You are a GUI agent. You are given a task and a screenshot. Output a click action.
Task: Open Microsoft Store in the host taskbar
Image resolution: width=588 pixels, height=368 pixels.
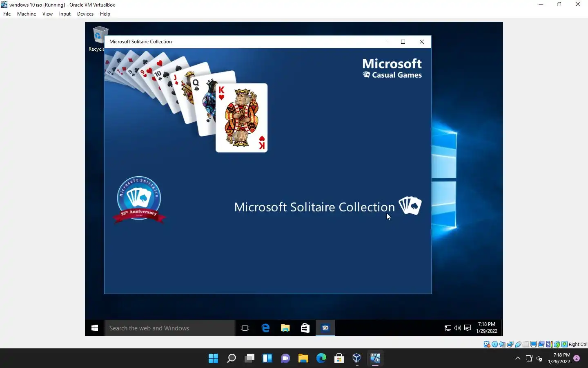pos(339,359)
